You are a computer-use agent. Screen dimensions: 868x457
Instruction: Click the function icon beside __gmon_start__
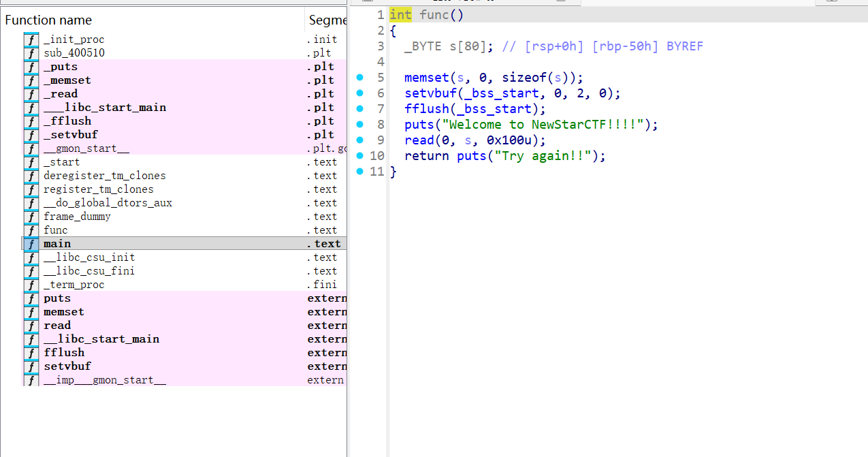31,148
